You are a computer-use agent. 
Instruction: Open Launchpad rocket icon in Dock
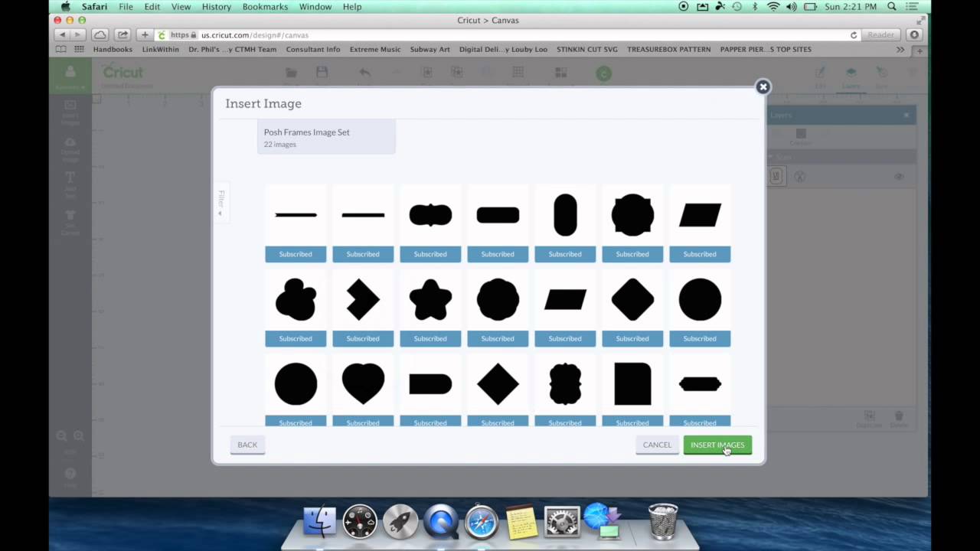click(x=400, y=522)
